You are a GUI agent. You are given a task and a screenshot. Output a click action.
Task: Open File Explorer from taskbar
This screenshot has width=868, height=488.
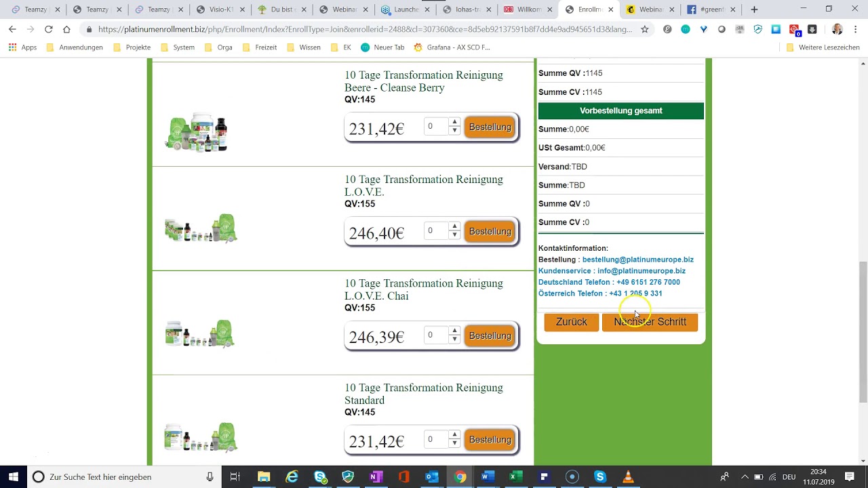(x=264, y=476)
